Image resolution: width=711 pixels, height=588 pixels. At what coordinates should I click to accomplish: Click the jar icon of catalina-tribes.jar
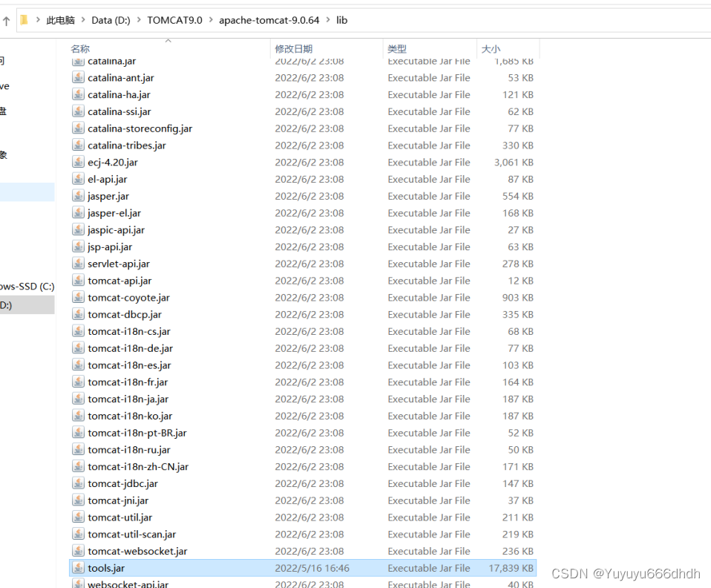[x=78, y=146]
